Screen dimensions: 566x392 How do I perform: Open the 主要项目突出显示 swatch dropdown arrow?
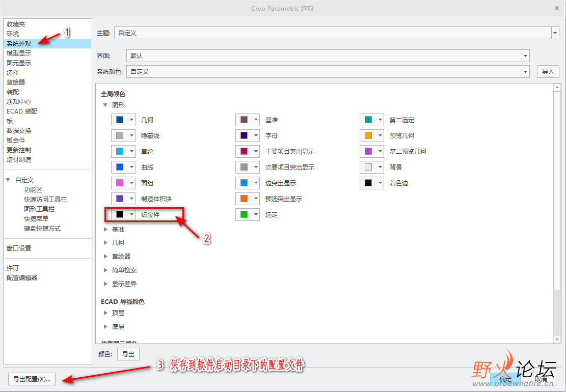pyautogui.click(x=256, y=152)
